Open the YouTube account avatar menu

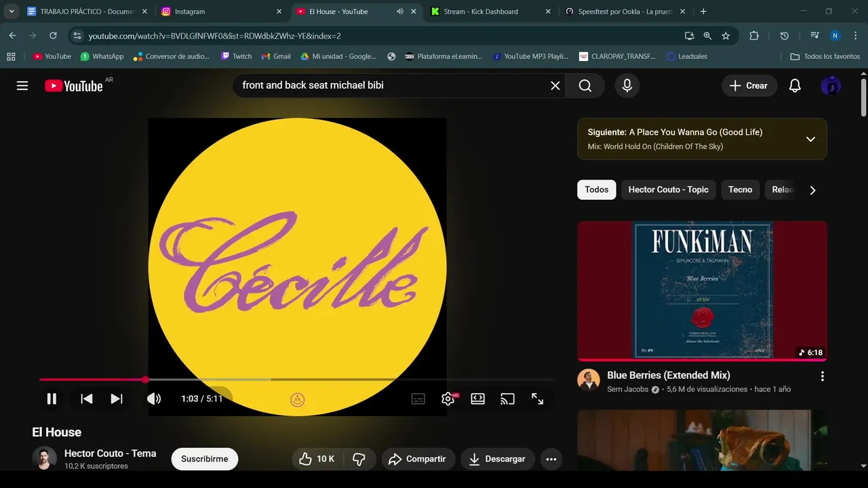tap(831, 85)
